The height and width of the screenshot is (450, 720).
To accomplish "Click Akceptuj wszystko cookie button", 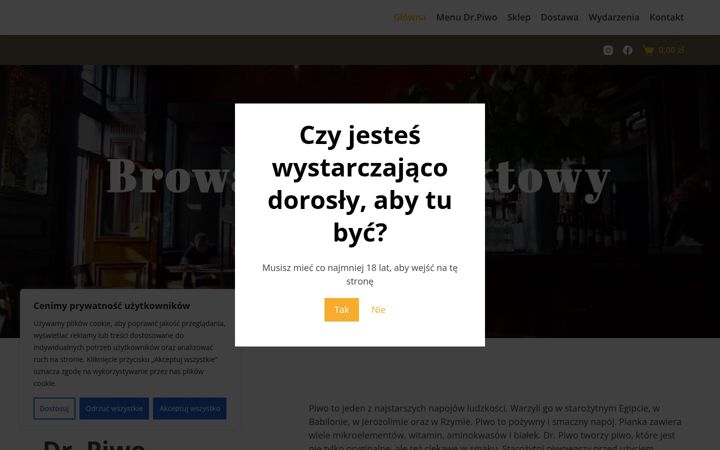I will (190, 408).
